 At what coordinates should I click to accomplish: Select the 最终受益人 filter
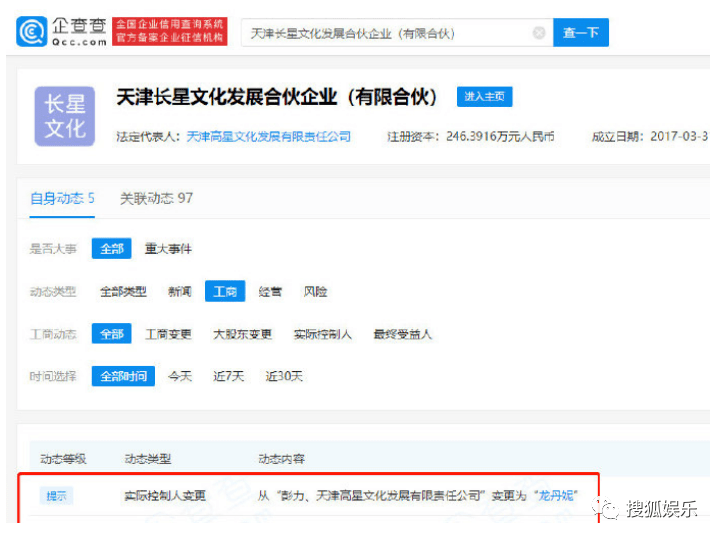pos(402,334)
